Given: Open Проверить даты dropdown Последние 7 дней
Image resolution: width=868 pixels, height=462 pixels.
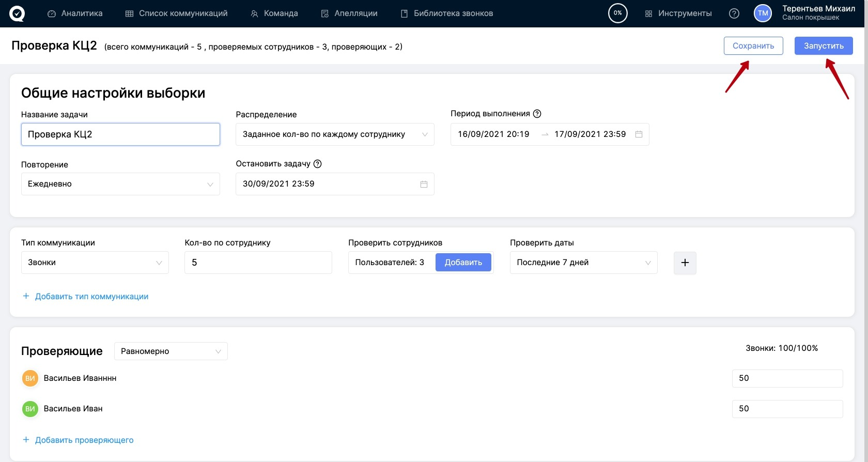Looking at the screenshot, I should 583,263.
